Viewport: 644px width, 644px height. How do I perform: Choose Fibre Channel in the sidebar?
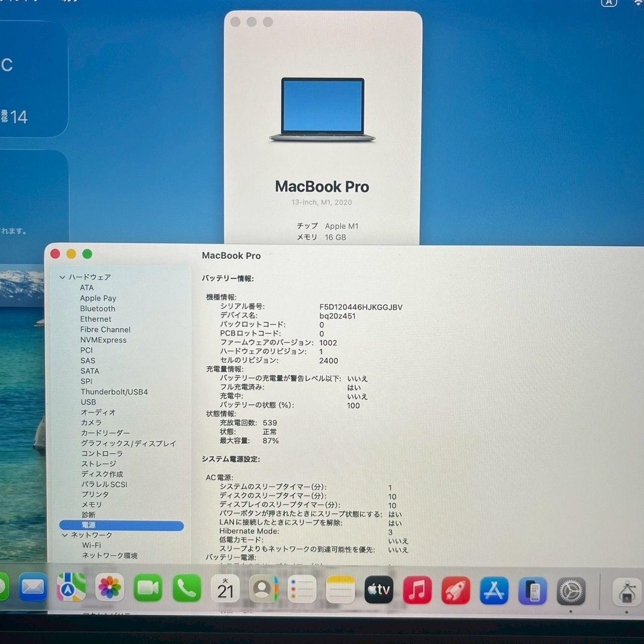105,330
